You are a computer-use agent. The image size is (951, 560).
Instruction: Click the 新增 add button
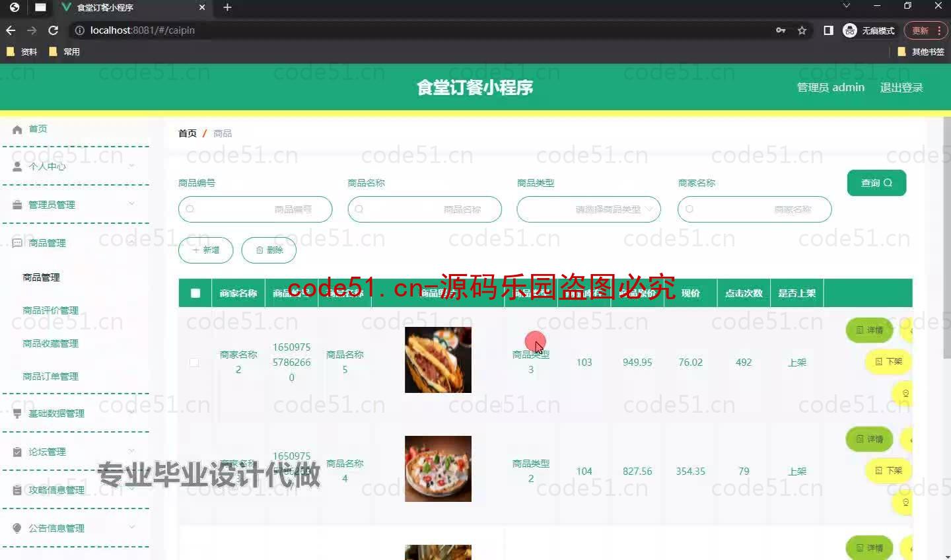click(205, 250)
